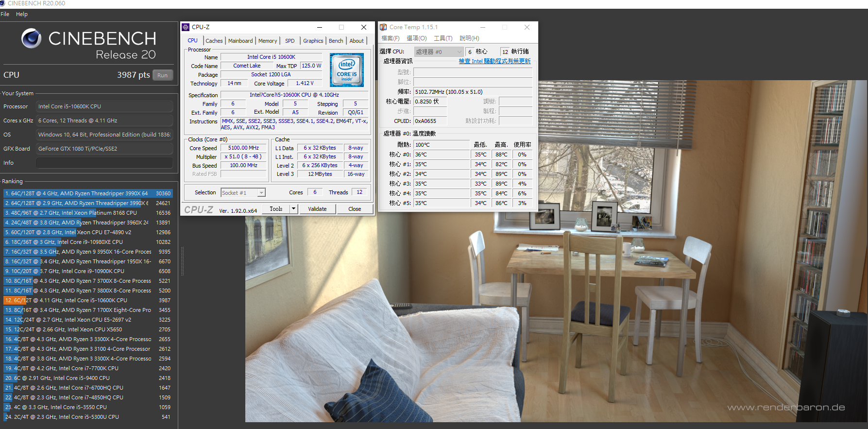Open the 選項(O) menu in Core Temp
This screenshot has width=868, height=429.
click(417, 38)
